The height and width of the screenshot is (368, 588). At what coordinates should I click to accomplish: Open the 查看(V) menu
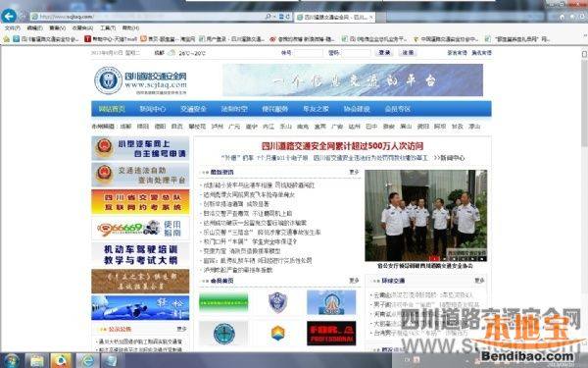point(57,28)
